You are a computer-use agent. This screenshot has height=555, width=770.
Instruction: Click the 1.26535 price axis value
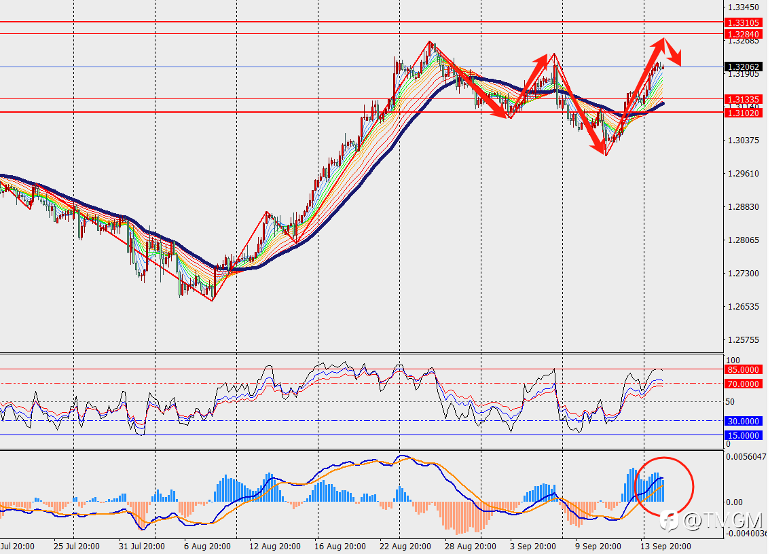point(743,307)
